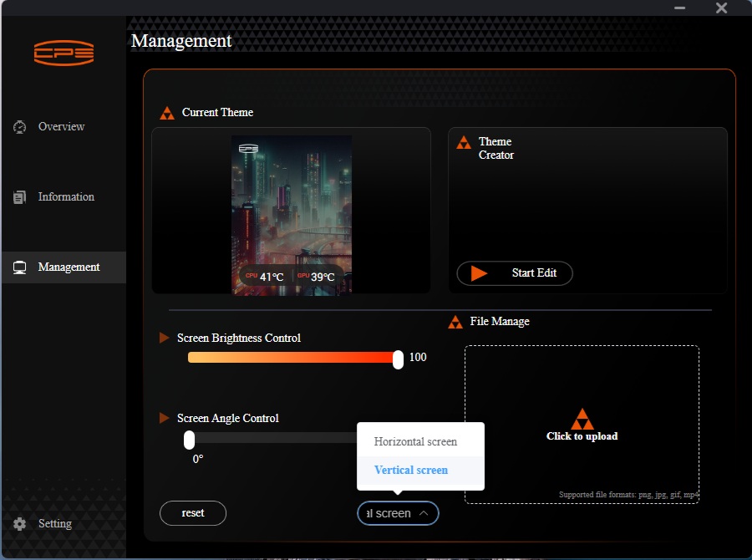Choose Horizontal screen option
The height and width of the screenshot is (560, 752).
point(420,441)
